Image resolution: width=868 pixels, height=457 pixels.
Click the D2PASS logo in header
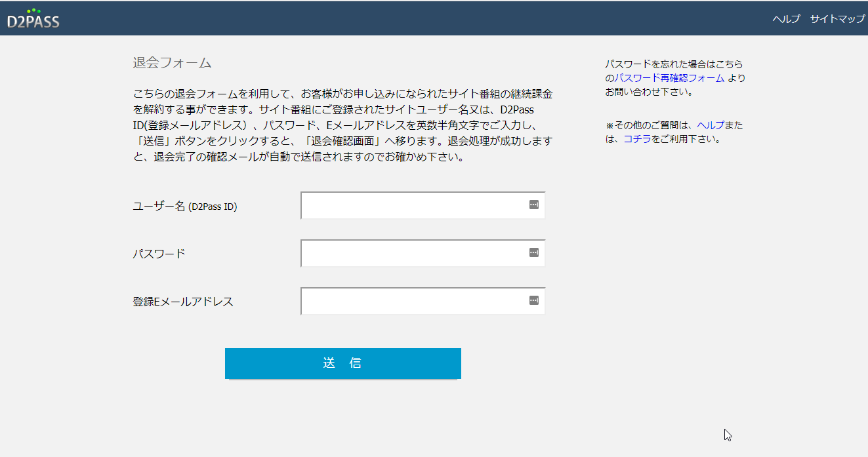[x=33, y=19]
